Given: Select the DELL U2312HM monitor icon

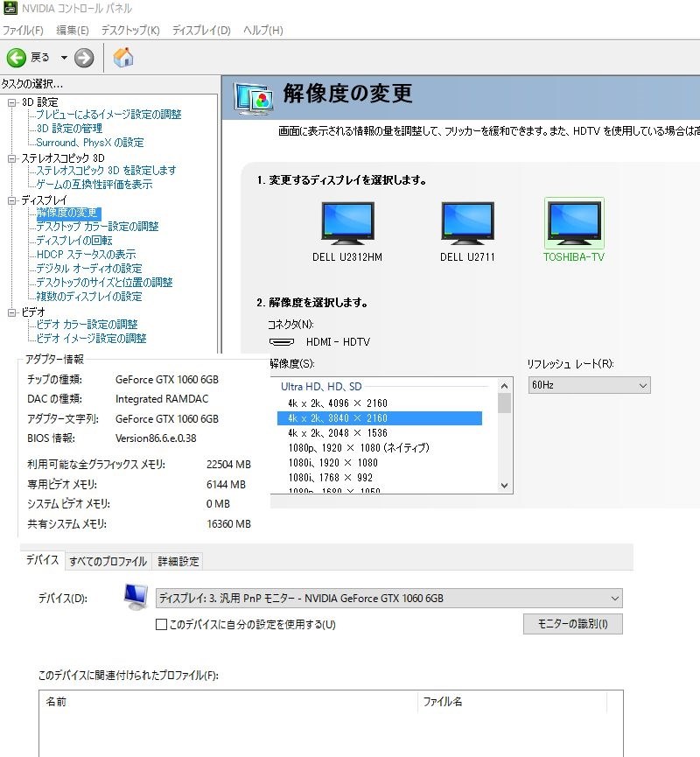Looking at the screenshot, I should [x=347, y=223].
